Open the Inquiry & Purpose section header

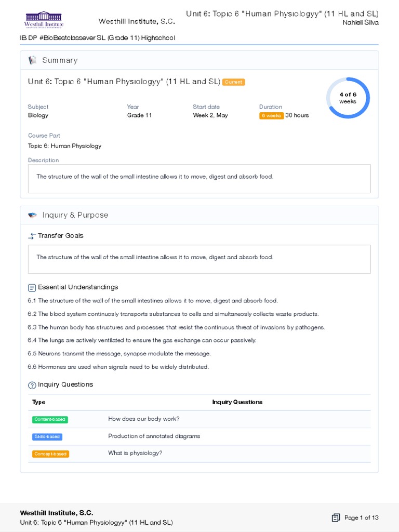tap(75, 215)
